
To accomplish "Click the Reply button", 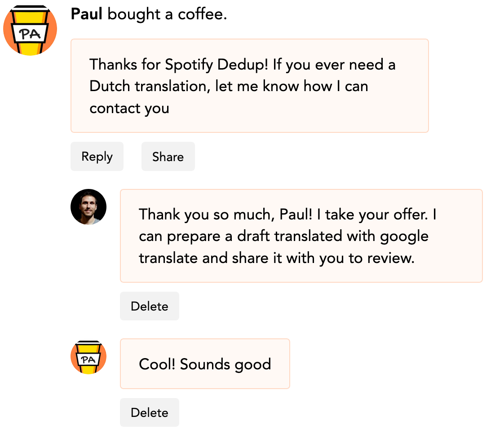I will (x=97, y=156).
